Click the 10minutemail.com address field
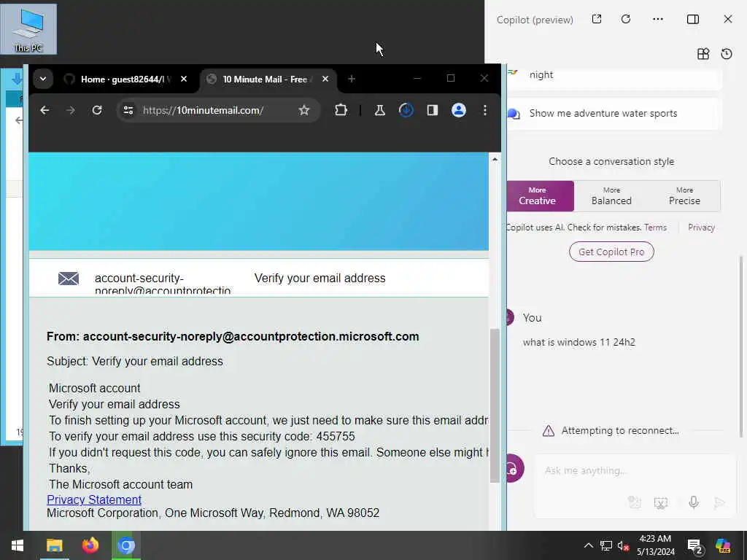Image resolution: width=747 pixels, height=560 pixels. pyautogui.click(x=203, y=111)
